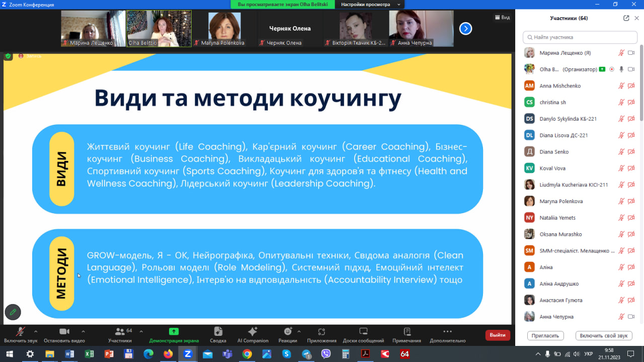This screenshot has height=362, width=644.
Task: Click the Invite (Пригласить) button
Action: [545, 335]
